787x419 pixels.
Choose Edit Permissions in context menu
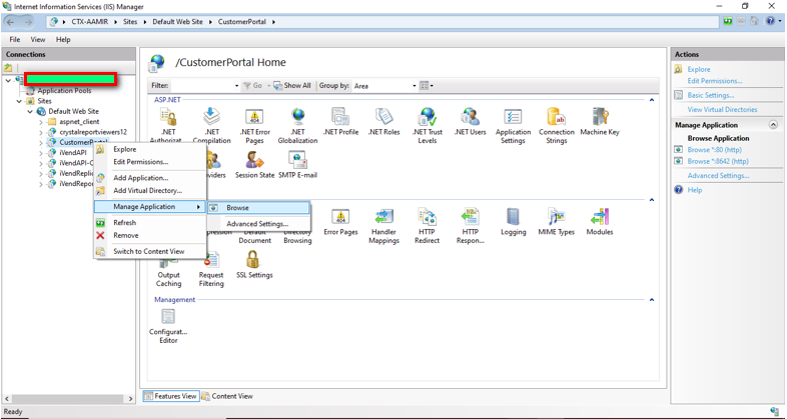tap(141, 162)
